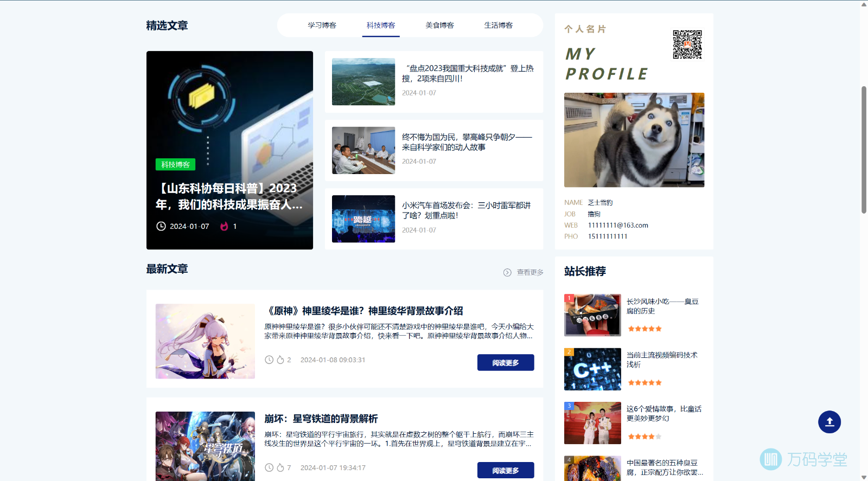Select the 美食博客 tab
Viewport: 868px width, 481px height.
click(439, 25)
